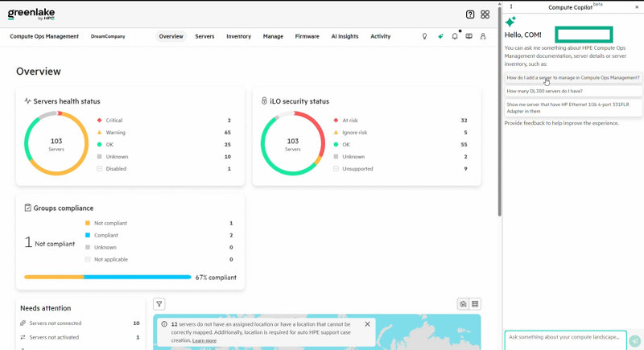644x350 pixels.
Task: Click the page vertical scrollbar
Action: point(499,111)
